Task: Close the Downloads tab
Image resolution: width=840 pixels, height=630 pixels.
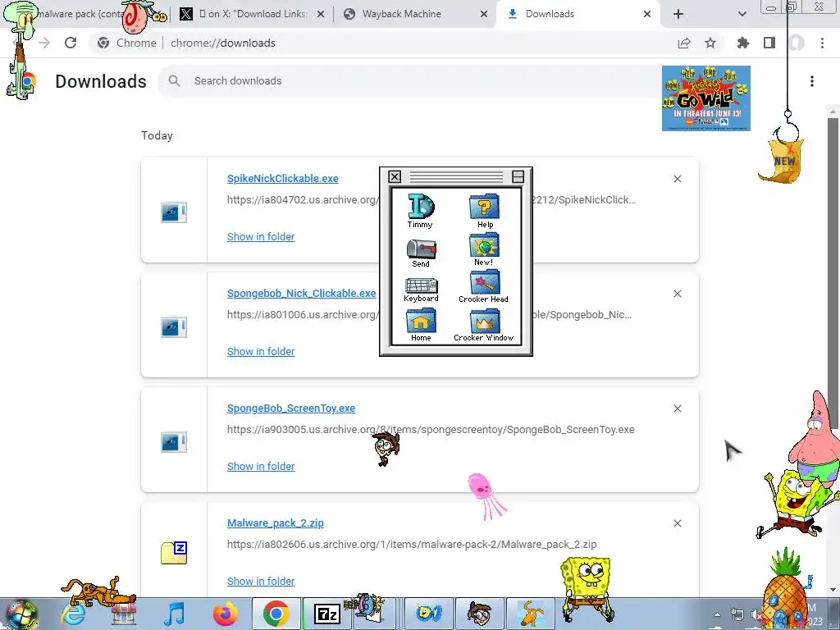Action: [647, 14]
